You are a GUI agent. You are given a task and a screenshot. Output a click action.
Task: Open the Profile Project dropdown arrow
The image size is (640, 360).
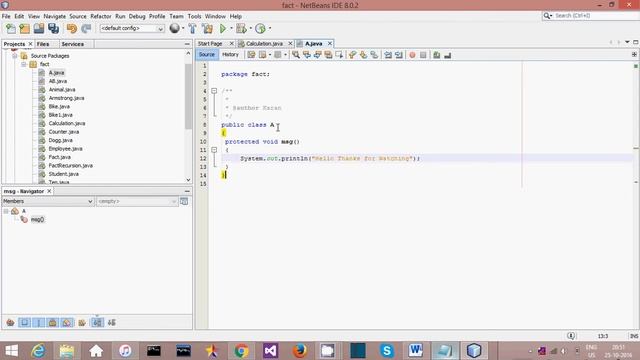pos(269,28)
